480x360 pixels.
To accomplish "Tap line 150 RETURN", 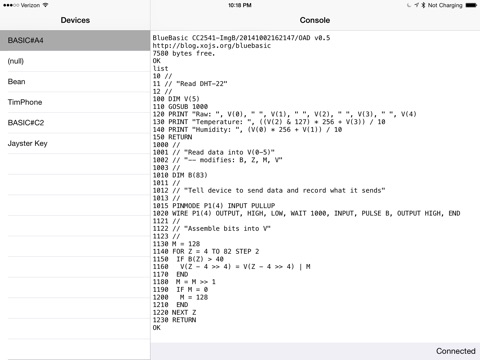I will (x=172, y=137).
